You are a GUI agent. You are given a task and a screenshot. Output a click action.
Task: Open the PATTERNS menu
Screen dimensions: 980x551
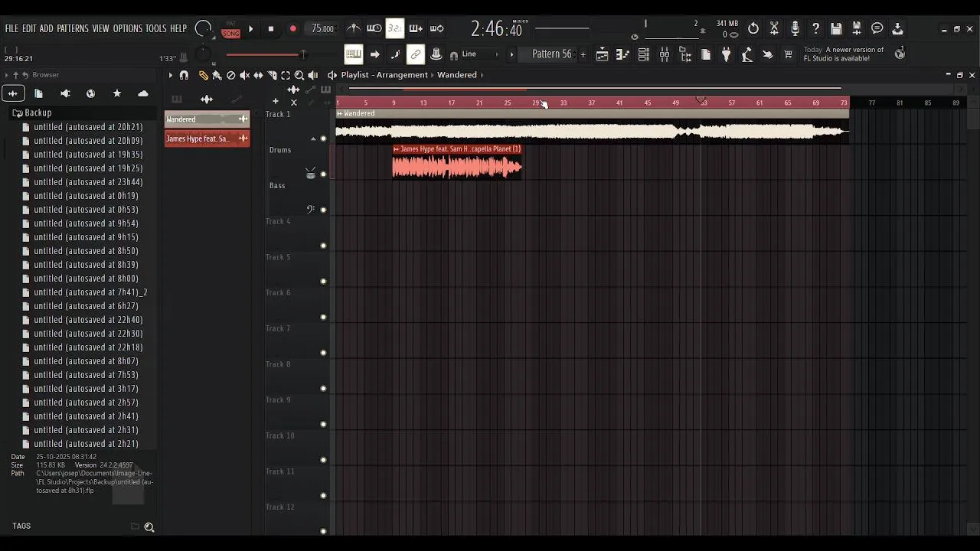pos(73,29)
